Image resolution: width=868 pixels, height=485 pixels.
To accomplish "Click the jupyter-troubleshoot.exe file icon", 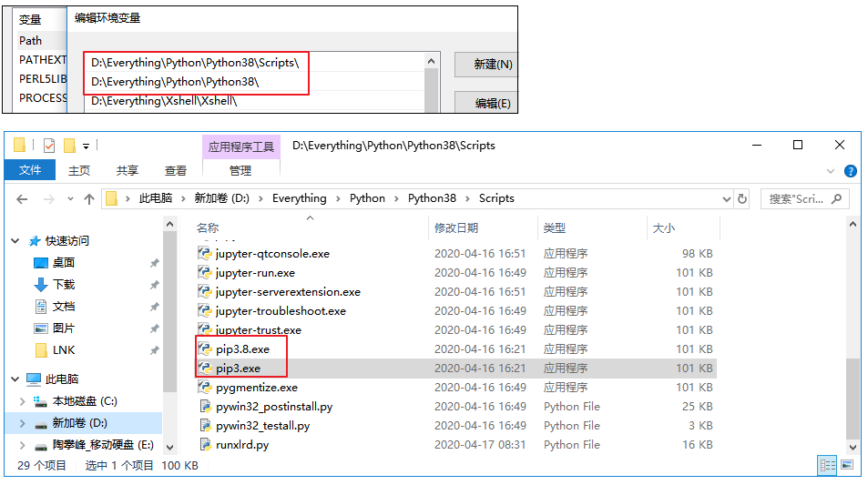I will pyautogui.click(x=205, y=311).
